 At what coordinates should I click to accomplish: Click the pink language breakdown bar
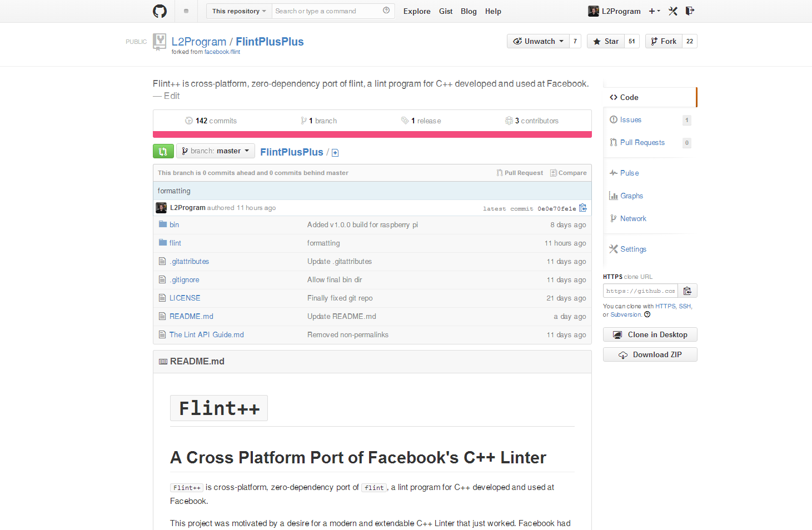coord(372,134)
